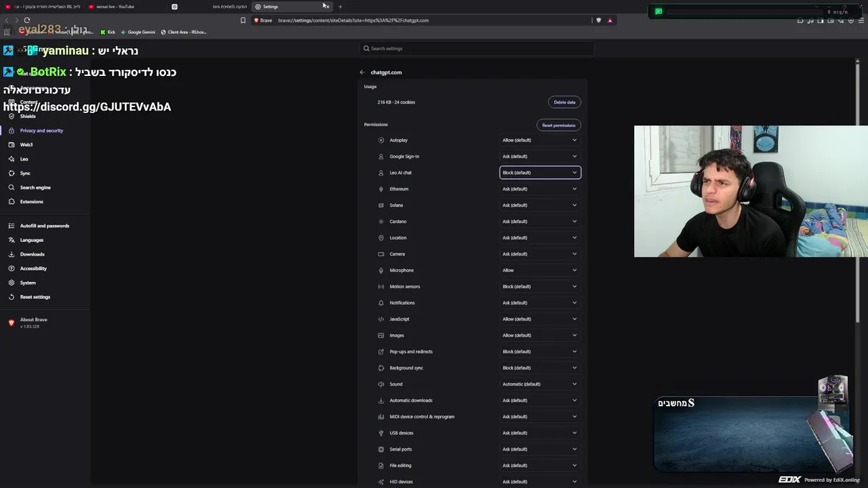Open the Pop-ups and redirects dropdown
Screen dimensions: 868x488
tap(540, 352)
